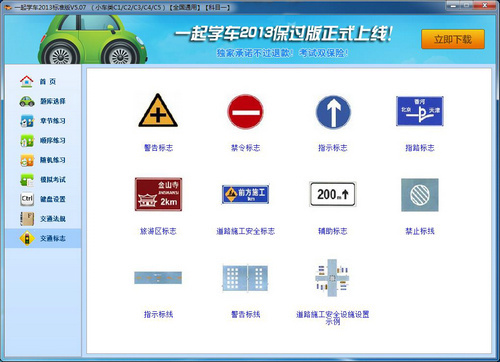Screen dimensions: 500x362
Task: Click the 警告标志 text link
Action: [x=158, y=148]
